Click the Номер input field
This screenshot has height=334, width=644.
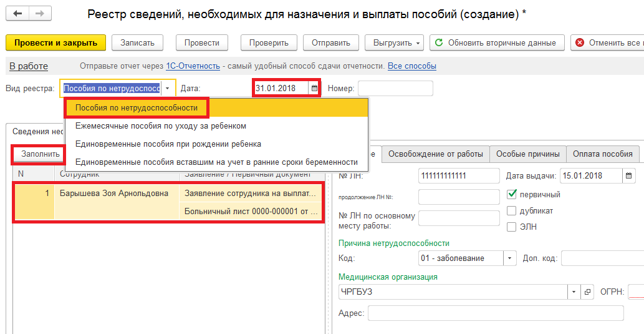395,89
